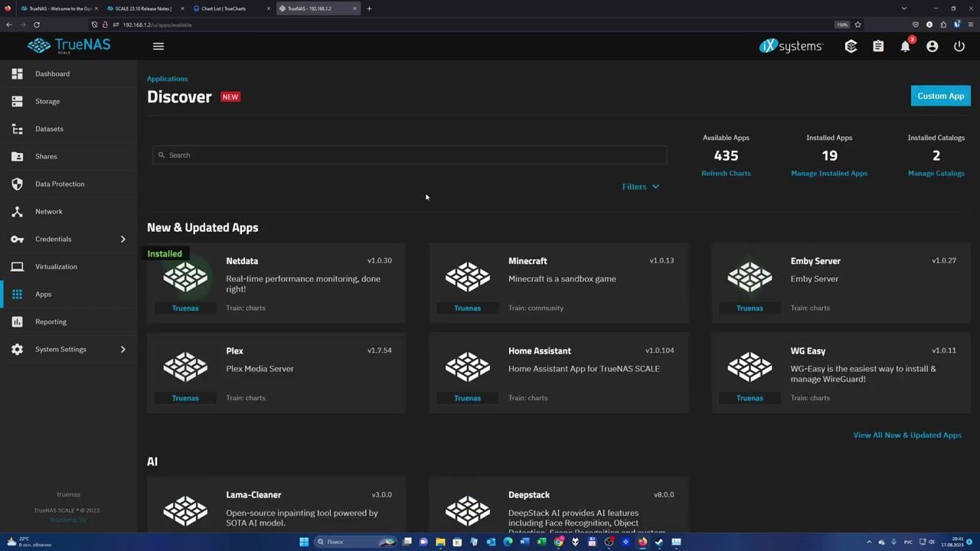The height and width of the screenshot is (551, 980).
Task: Click the iXsystems logo
Action: point(791,46)
